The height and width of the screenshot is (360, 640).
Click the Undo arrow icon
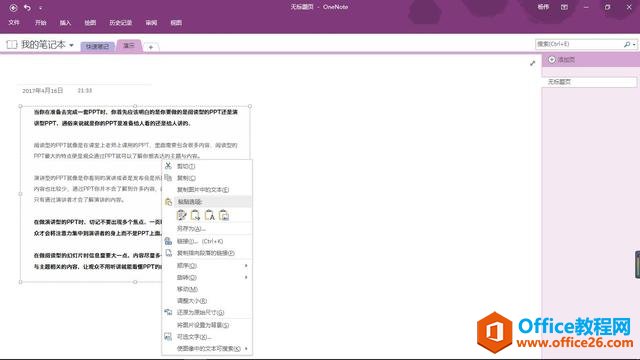(27, 7)
